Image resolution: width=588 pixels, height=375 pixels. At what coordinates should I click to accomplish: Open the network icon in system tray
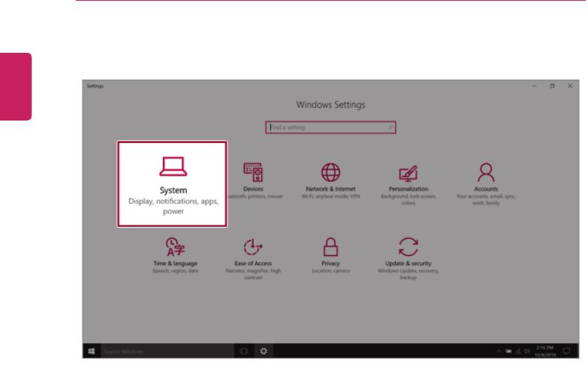[x=518, y=351]
